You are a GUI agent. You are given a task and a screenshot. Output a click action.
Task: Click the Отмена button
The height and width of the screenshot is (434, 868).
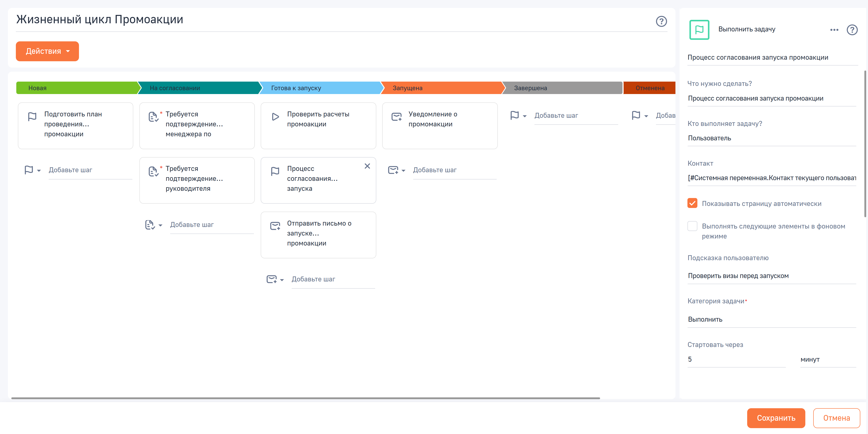pos(836,418)
